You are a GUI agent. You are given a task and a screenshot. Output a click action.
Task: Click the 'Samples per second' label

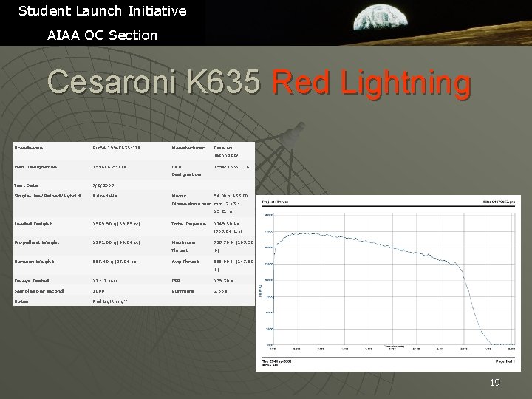[38, 291]
